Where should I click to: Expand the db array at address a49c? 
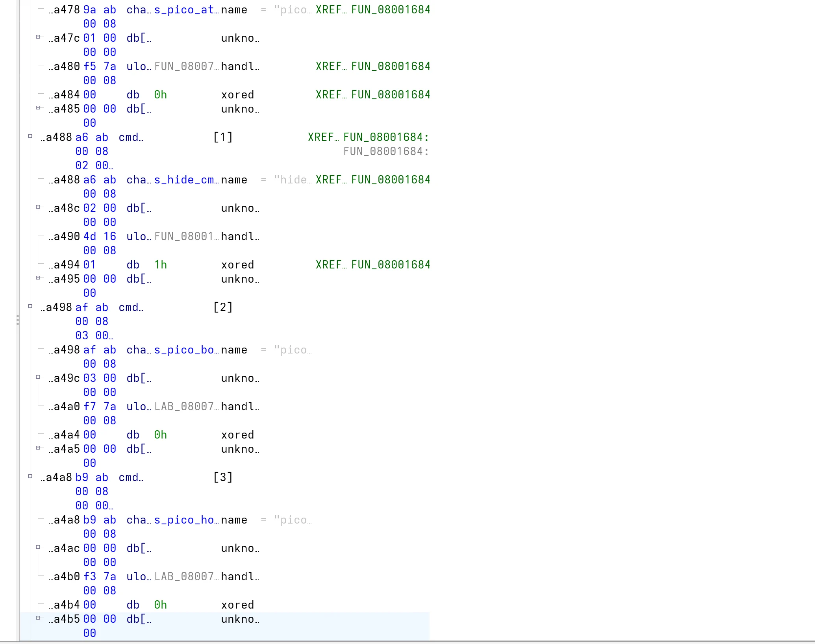click(x=38, y=377)
